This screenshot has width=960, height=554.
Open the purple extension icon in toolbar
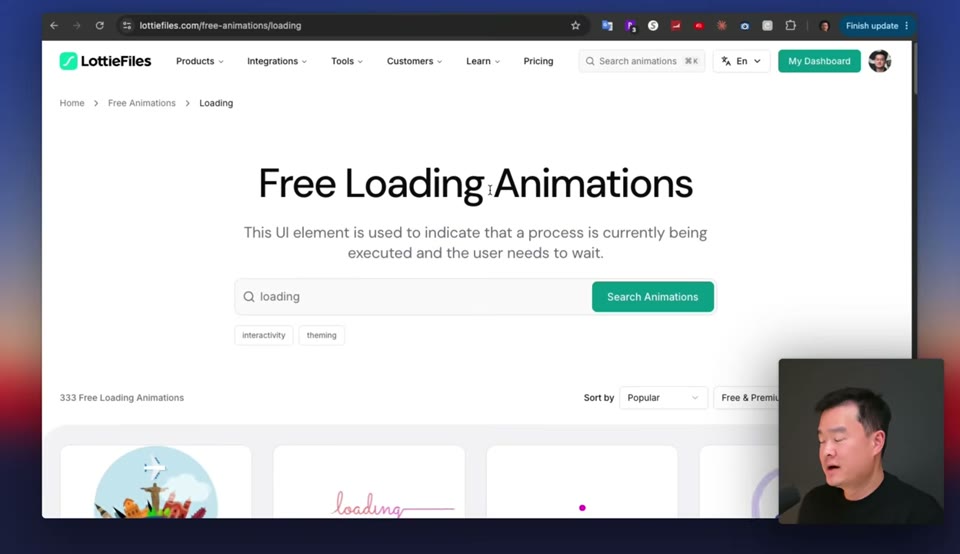tap(630, 26)
